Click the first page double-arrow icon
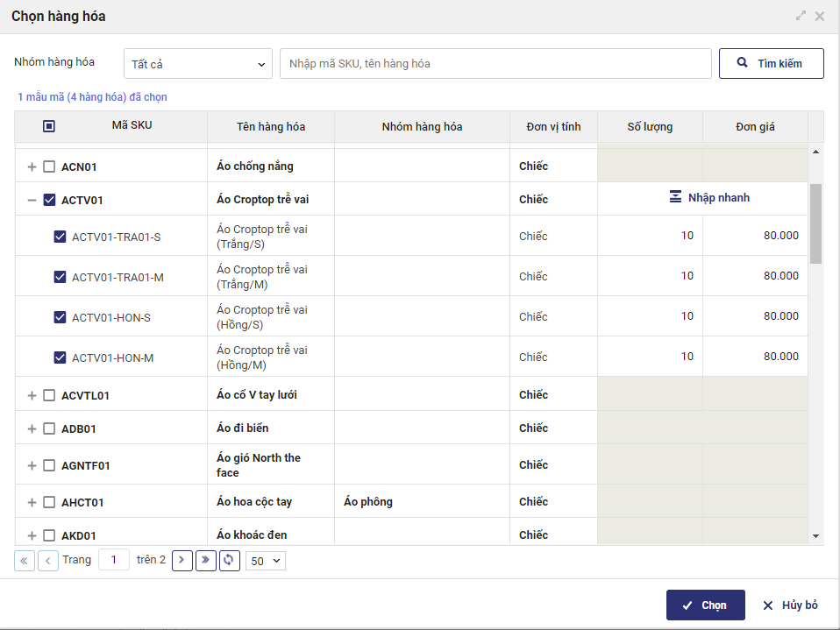Screen dimensions: 840x630 25,560
